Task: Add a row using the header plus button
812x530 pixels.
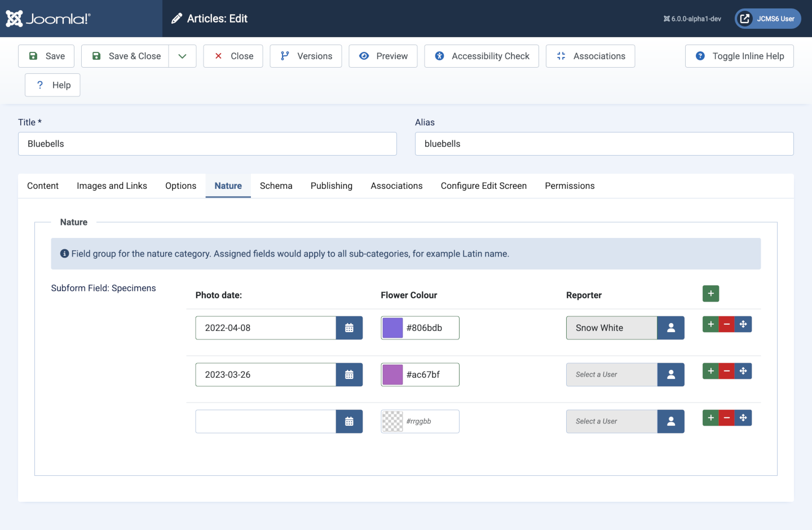Action: click(x=710, y=294)
